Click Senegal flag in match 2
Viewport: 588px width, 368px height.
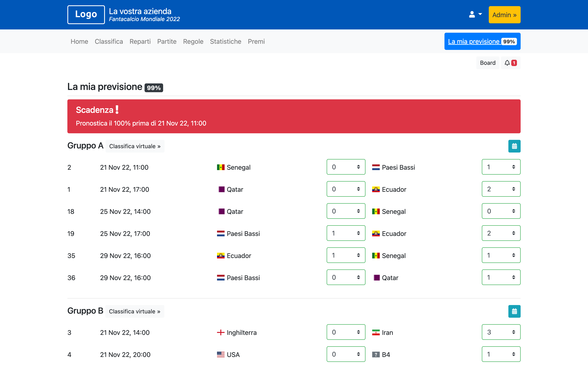tap(221, 167)
